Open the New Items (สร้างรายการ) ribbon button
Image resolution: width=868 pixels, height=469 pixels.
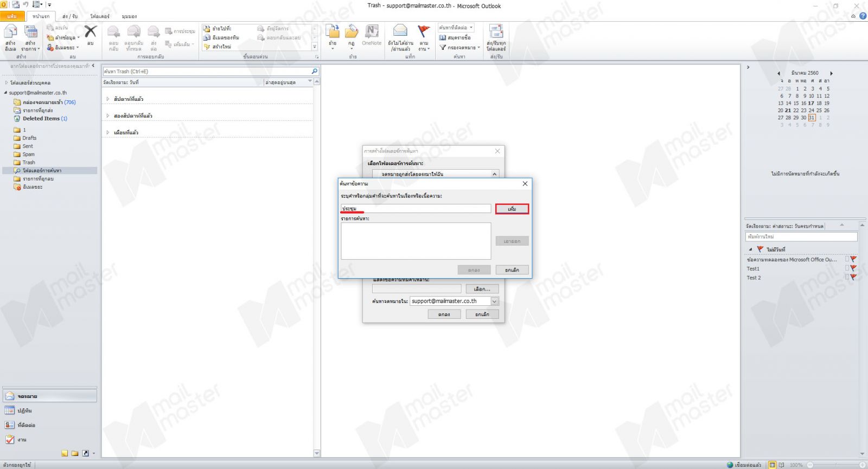(30, 38)
